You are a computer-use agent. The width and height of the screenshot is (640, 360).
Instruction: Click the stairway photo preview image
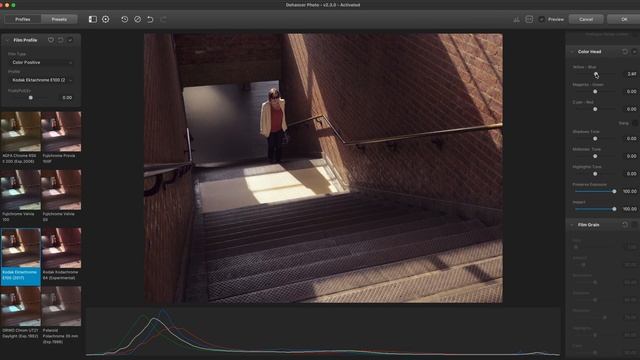pyautogui.click(x=323, y=168)
